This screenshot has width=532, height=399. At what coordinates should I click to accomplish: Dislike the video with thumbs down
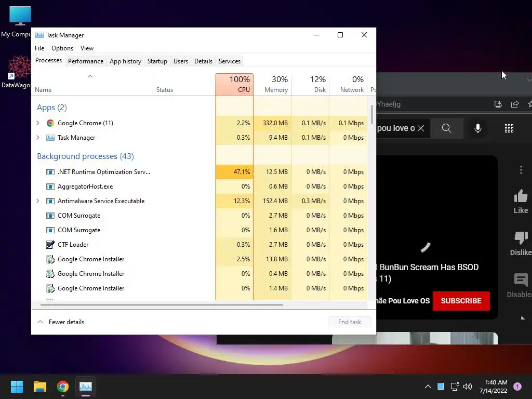point(521,238)
